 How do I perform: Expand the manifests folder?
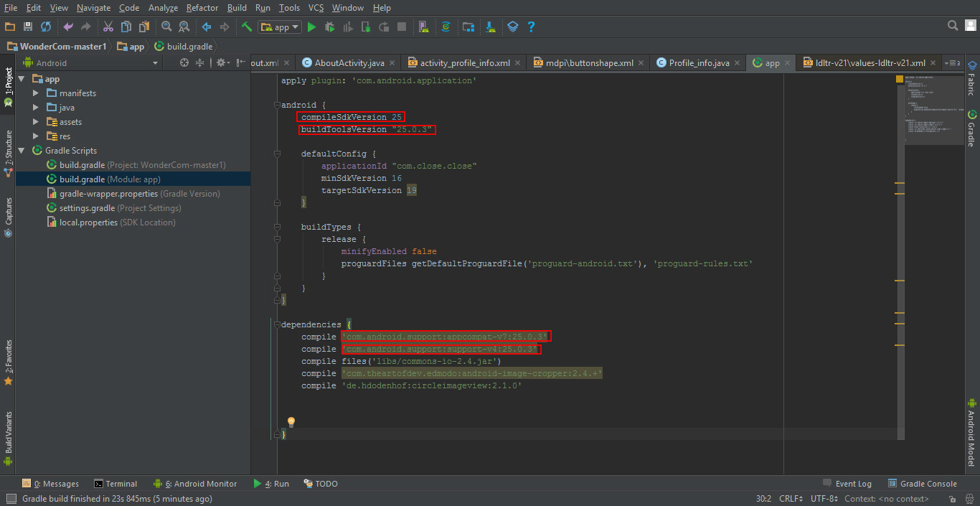[x=36, y=93]
